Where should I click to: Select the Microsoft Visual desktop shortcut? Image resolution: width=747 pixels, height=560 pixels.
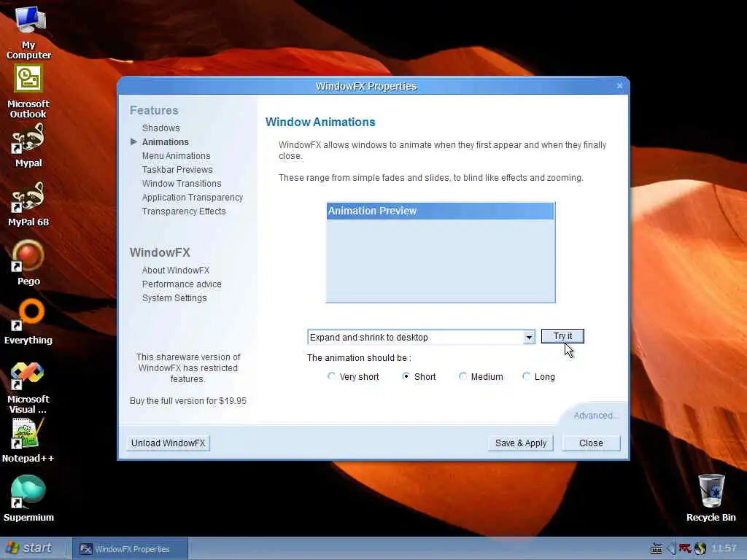(x=28, y=386)
